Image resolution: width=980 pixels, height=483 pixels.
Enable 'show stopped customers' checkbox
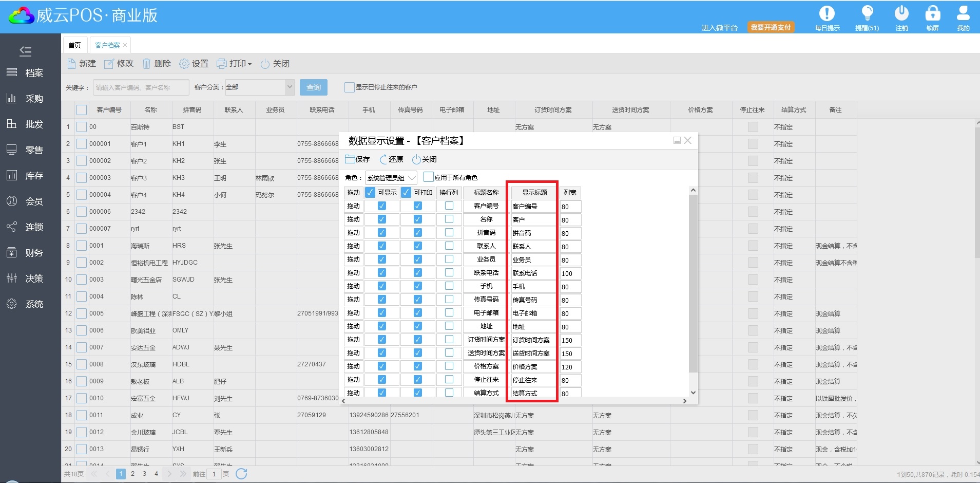click(349, 87)
